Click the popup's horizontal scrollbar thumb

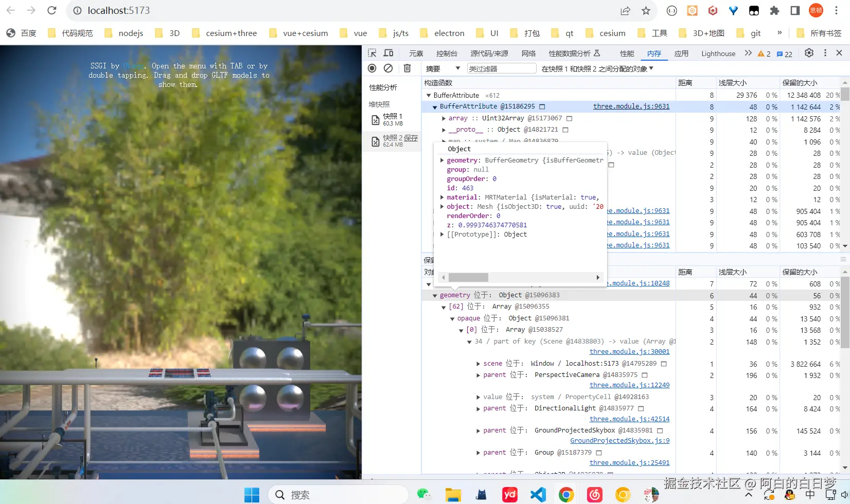coord(468,278)
